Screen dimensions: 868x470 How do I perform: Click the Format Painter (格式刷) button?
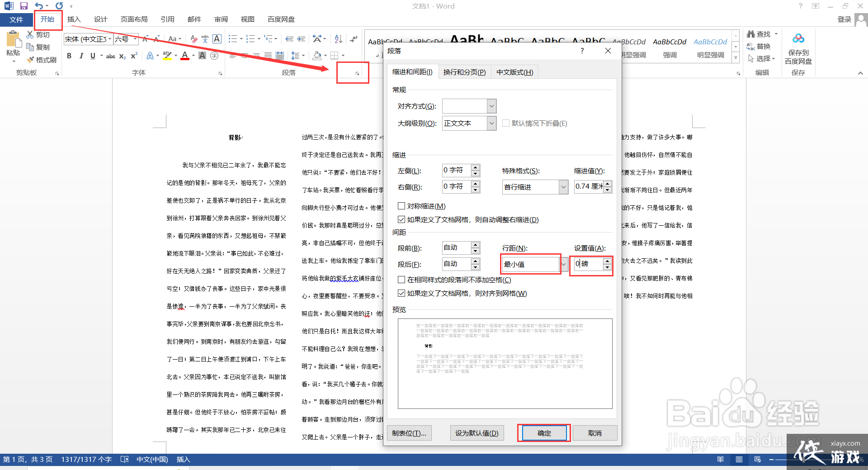(42, 60)
